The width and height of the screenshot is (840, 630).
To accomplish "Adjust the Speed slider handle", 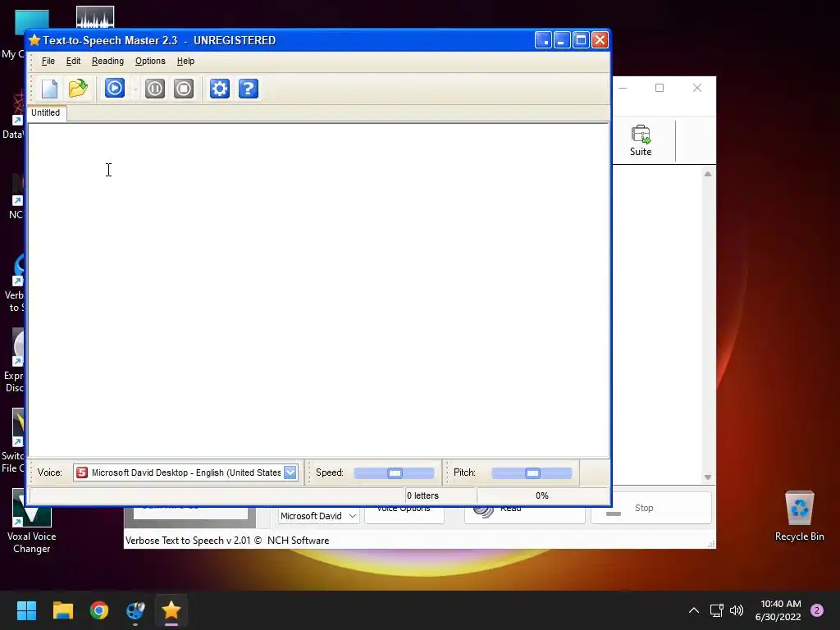I will [395, 473].
